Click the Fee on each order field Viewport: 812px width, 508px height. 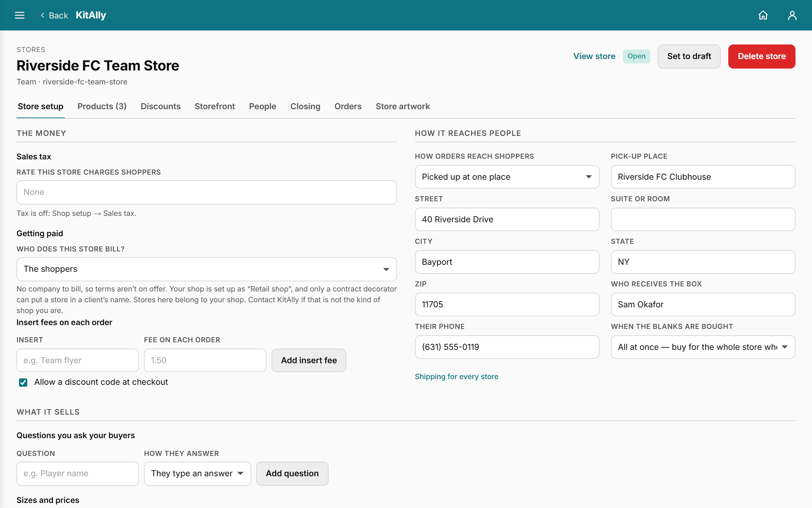tap(205, 360)
